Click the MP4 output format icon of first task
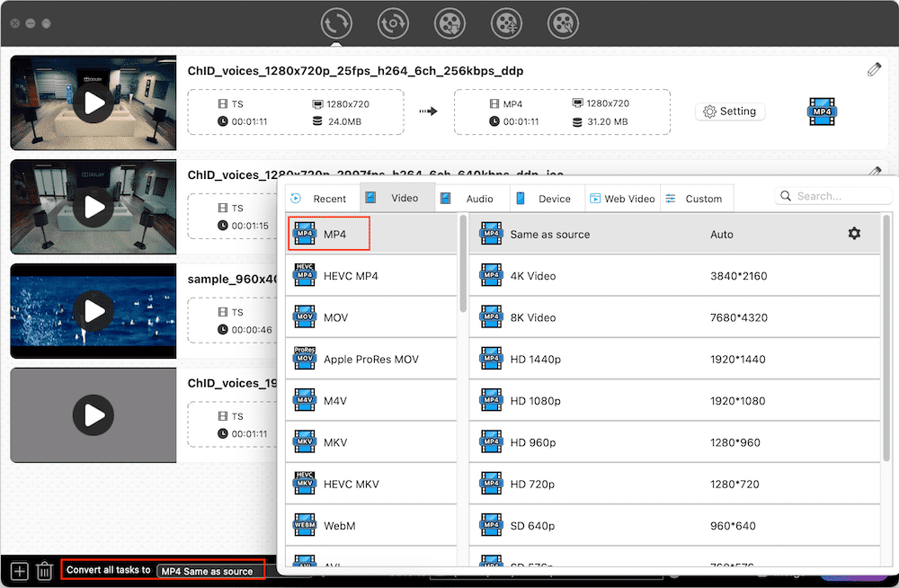 822,111
